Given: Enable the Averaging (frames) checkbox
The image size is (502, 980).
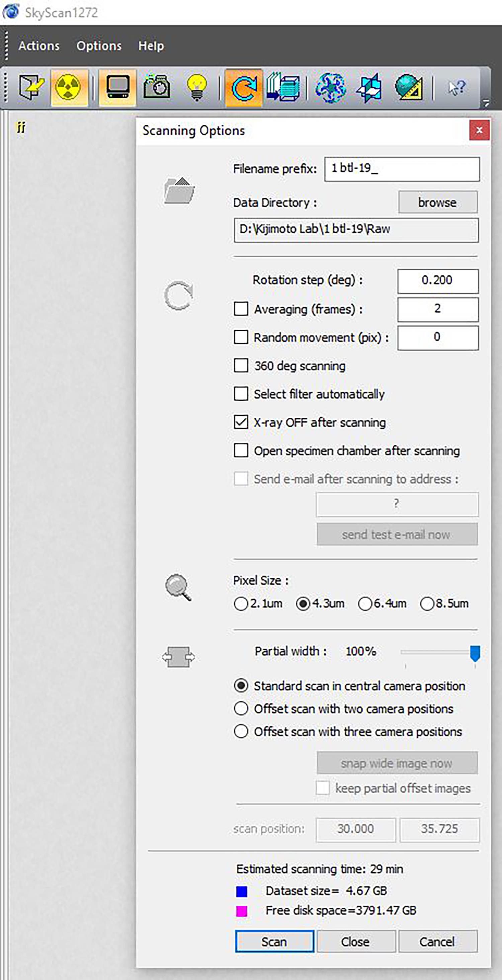Looking at the screenshot, I should pos(241,309).
